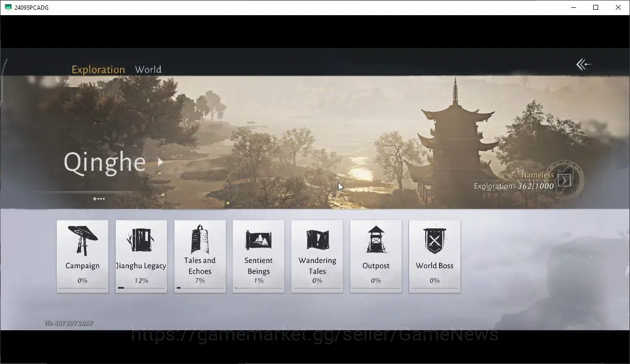Click the 24095PCADG window title icon
Viewport: 630px width, 364px height.
click(x=8, y=7)
